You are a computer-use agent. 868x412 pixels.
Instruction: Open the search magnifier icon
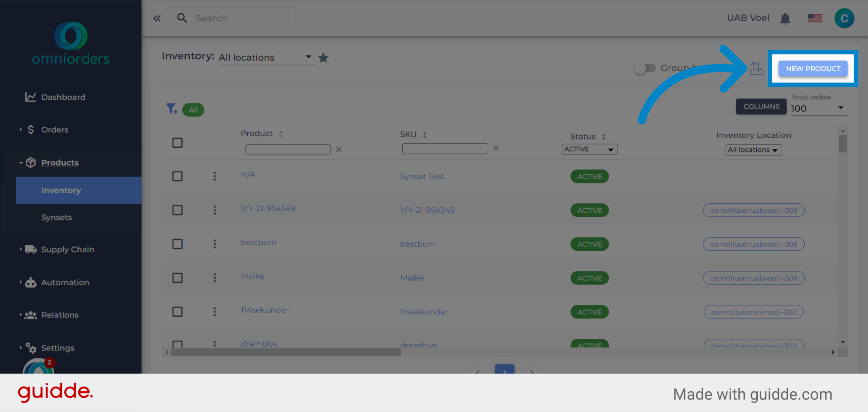tap(182, 18)
